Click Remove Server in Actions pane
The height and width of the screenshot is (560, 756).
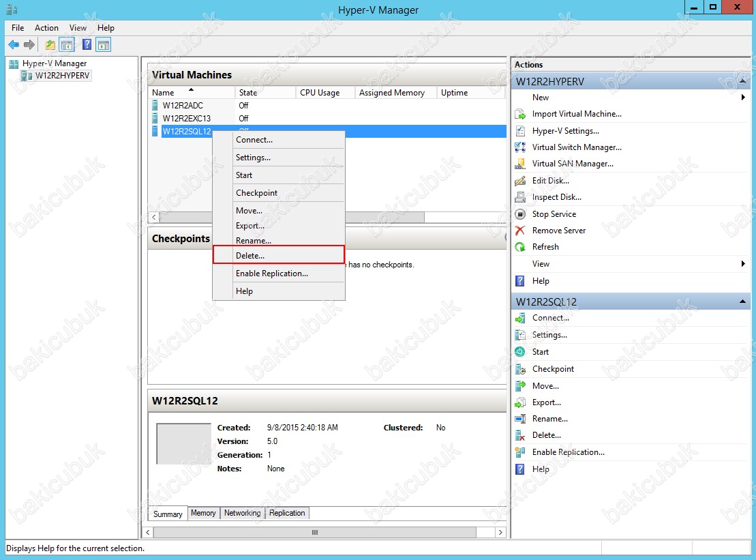[x=559, y=231]
